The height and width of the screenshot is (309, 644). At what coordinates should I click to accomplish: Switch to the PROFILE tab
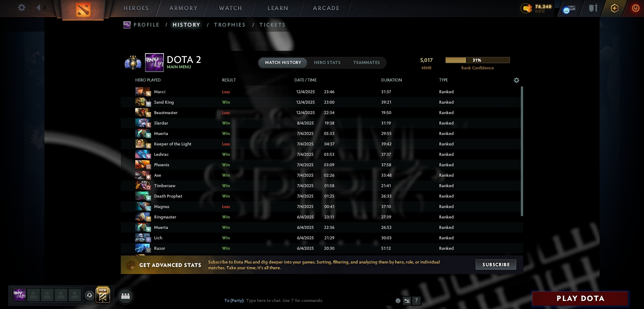[146, 25]
